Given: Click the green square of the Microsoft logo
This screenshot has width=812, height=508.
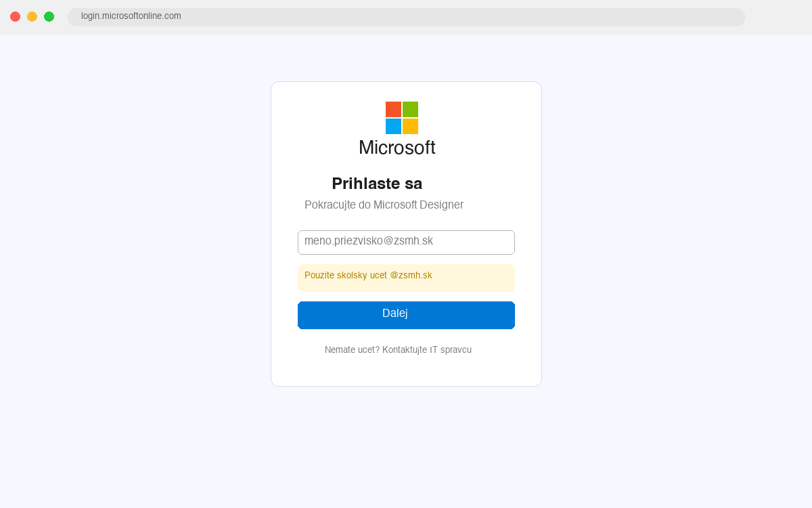Looking at the screenshot, I should [x=411, y=108].
